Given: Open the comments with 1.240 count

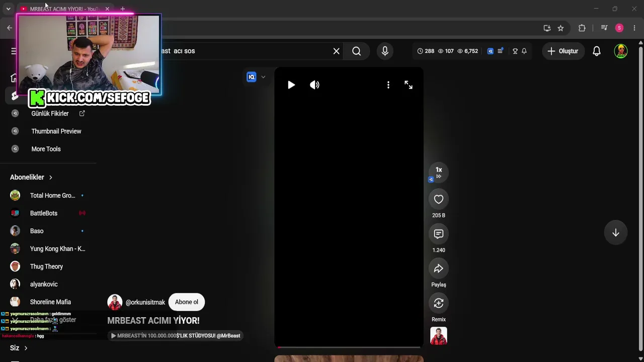Looking at the screenshot, I should point(439,234).
